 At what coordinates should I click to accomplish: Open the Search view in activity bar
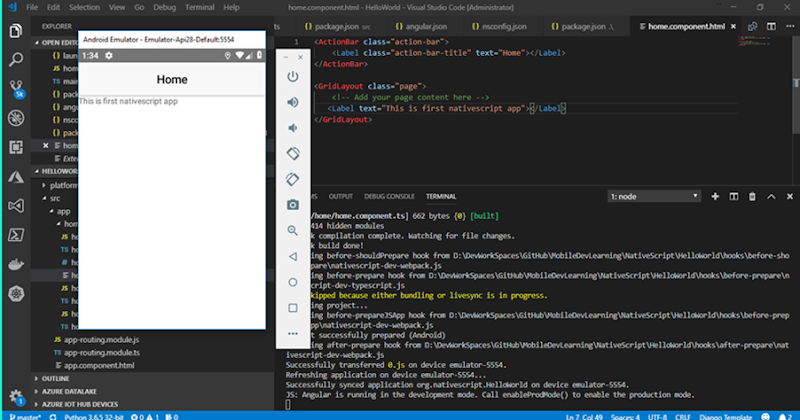click(15, 59)
